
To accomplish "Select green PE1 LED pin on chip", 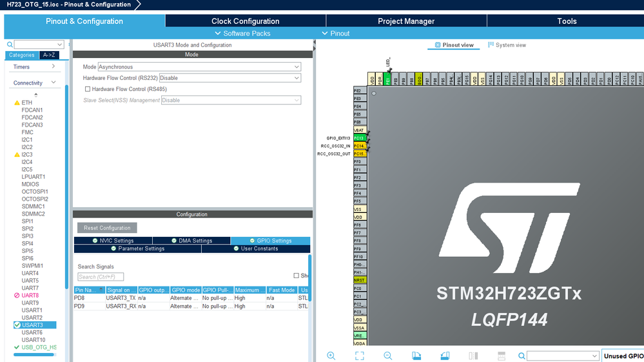I will click(387, 79).
